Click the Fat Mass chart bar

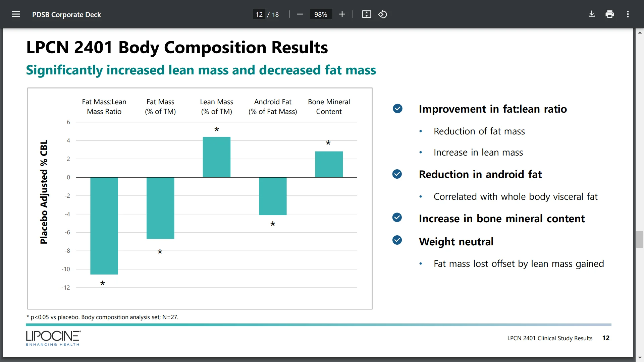160,208
